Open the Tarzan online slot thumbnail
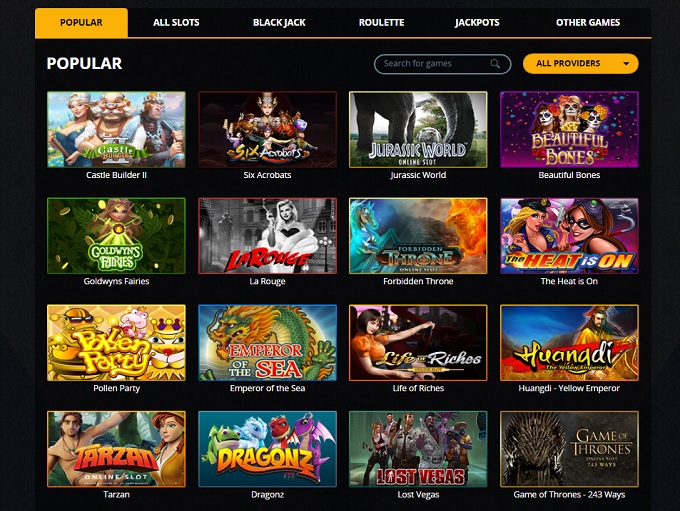Viewport: 680px width, 511px height. 116,449
